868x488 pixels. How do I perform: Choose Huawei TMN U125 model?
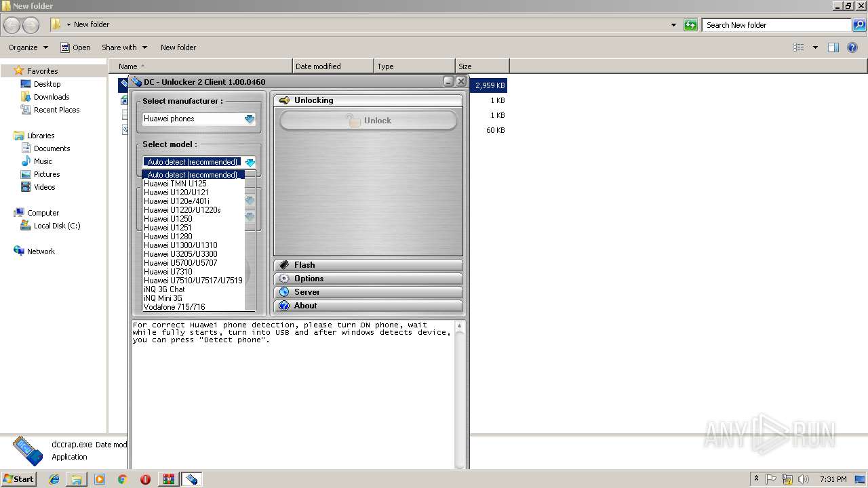193,184
